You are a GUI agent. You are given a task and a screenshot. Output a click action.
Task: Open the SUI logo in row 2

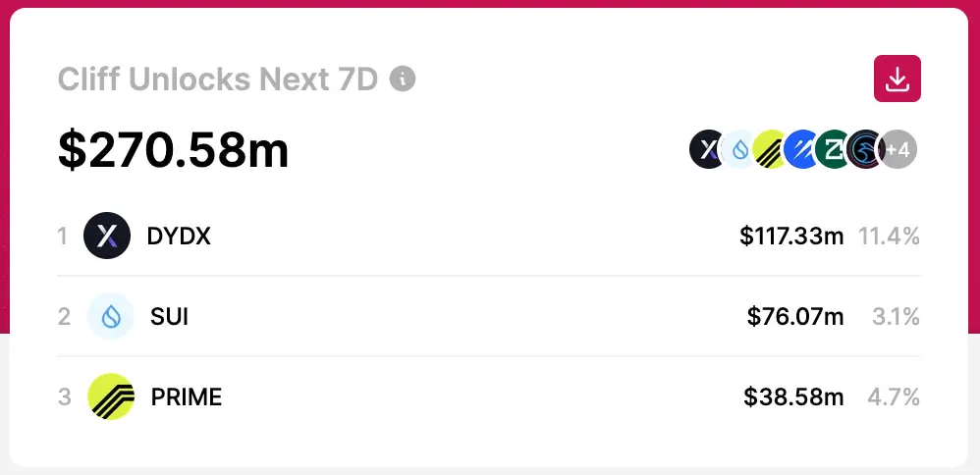111,316
